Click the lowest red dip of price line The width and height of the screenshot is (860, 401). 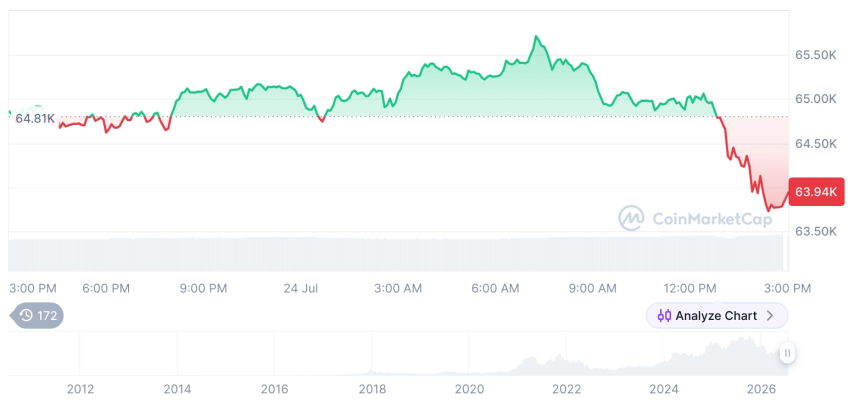(769, 210)
